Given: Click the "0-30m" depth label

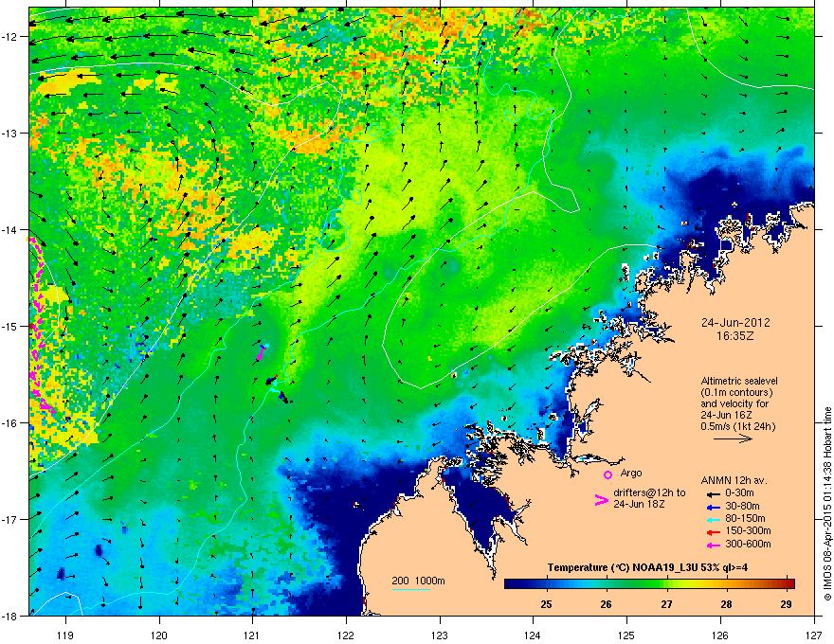Looking at the screenshot, I should [x=739, y=493].
